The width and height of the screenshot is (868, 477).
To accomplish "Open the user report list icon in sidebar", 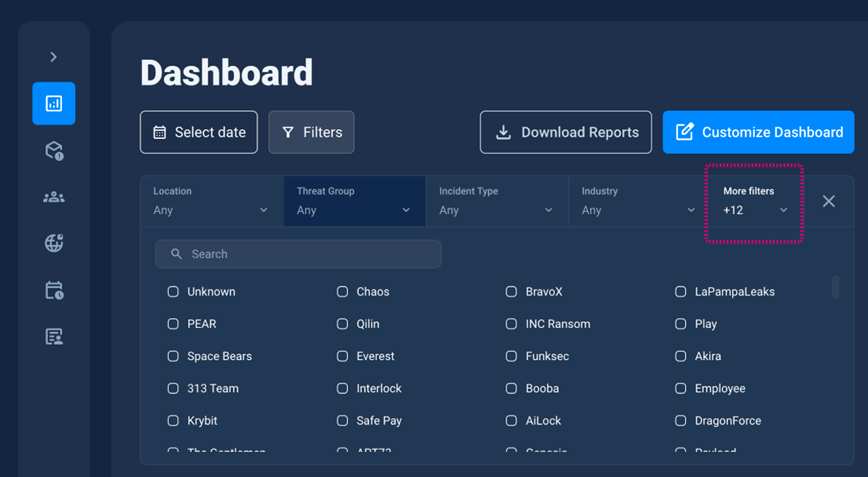I will point(54,337).
